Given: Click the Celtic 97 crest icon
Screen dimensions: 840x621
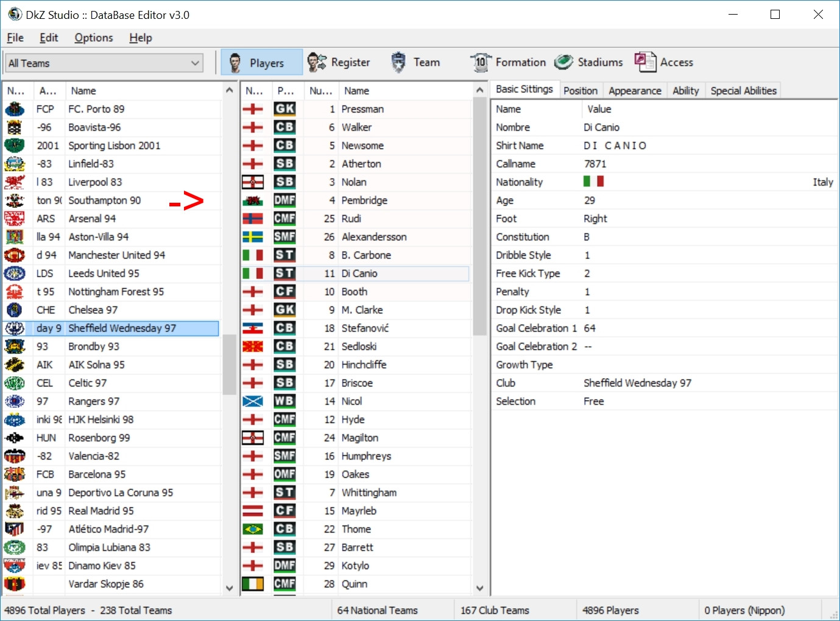Looking at the screenshot, I should (15, 383).
